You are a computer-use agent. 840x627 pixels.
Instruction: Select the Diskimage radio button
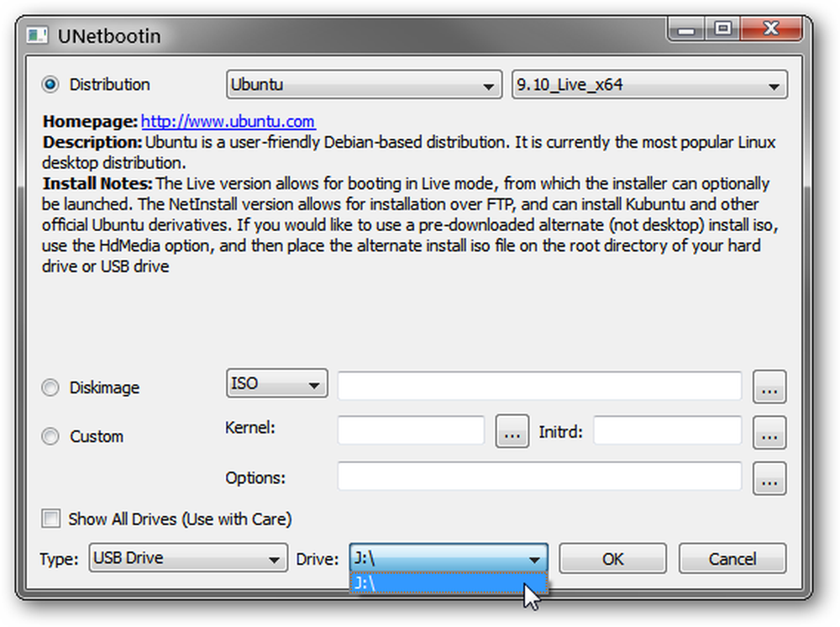tap(50, 387)
